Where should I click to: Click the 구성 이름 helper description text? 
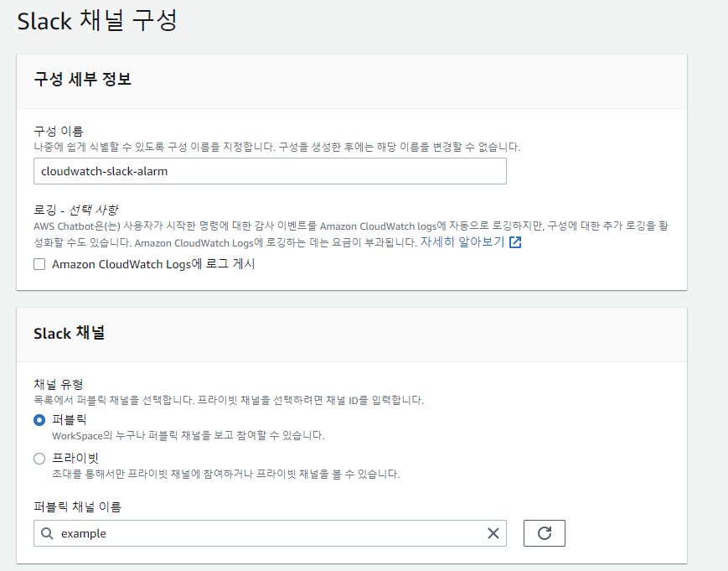click(277, 148)
